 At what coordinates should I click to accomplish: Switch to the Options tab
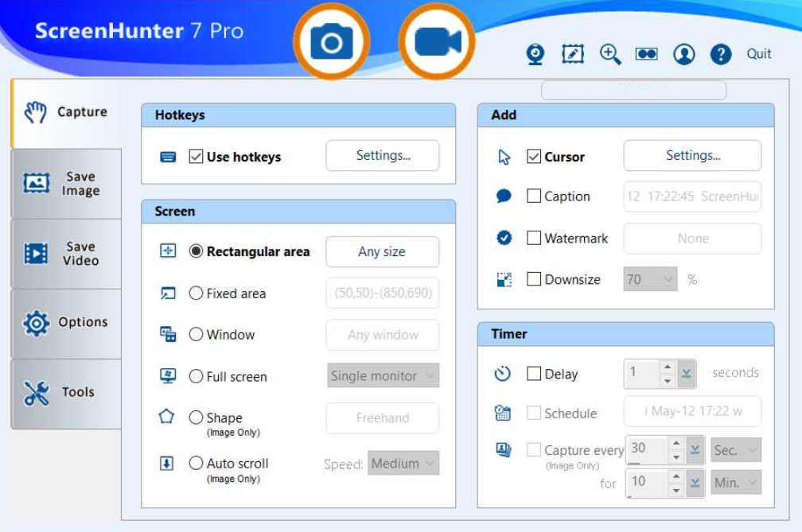pos(67,324)
